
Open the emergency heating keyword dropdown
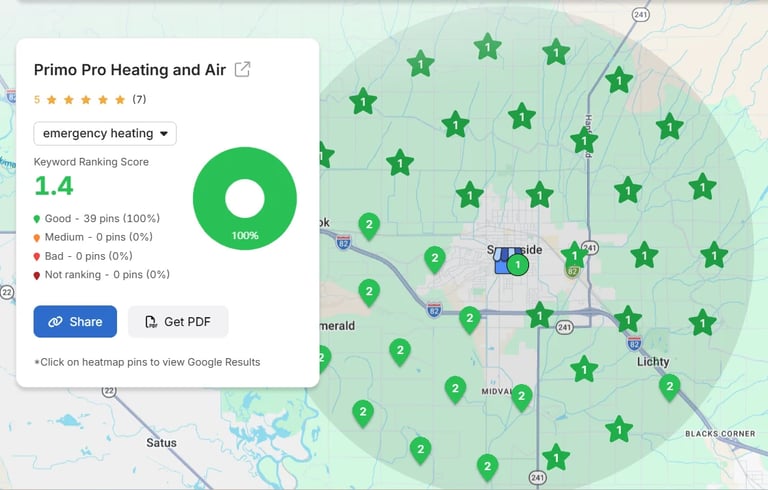coord(105,133)
